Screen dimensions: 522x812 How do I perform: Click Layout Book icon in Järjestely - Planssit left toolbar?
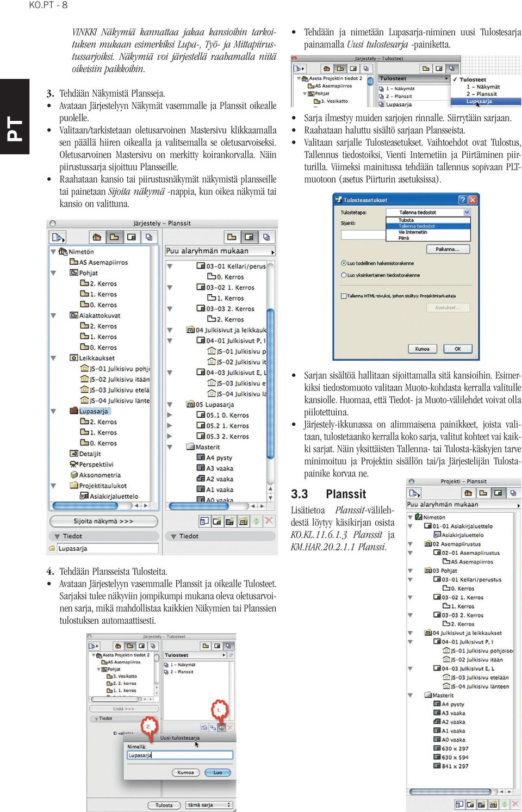[x=132, y=237]
